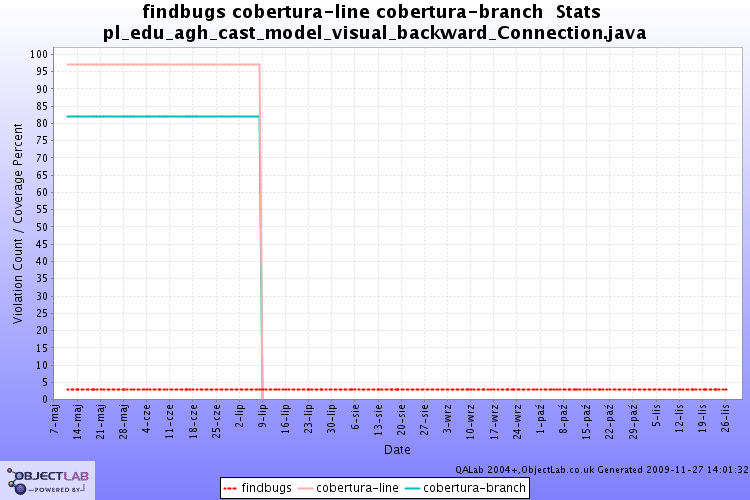Click the cobertura-branch legend entry
Image resolution: width=750 pixels, height=500 pixels.
(465, 488)
